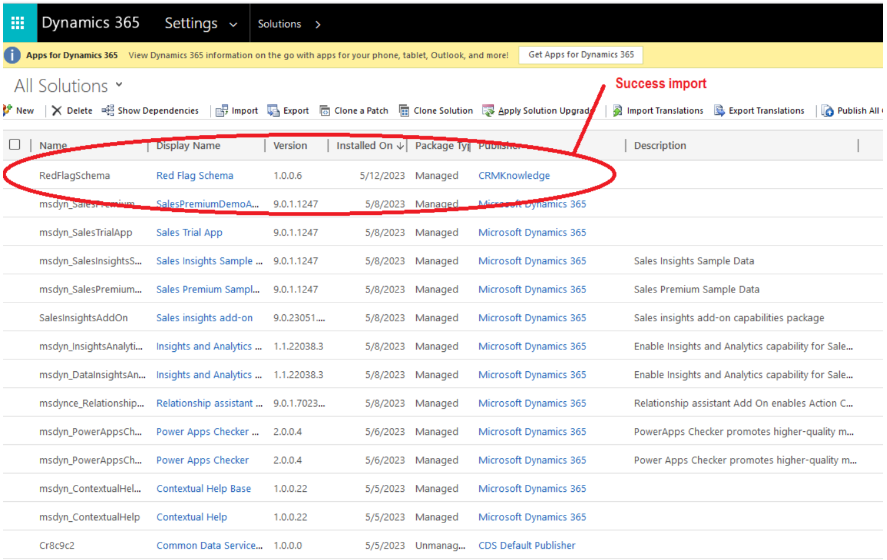This screenshot has width=887, height=560.
Task: Open the Sales insights add-on link
Action: coord(204,318)
